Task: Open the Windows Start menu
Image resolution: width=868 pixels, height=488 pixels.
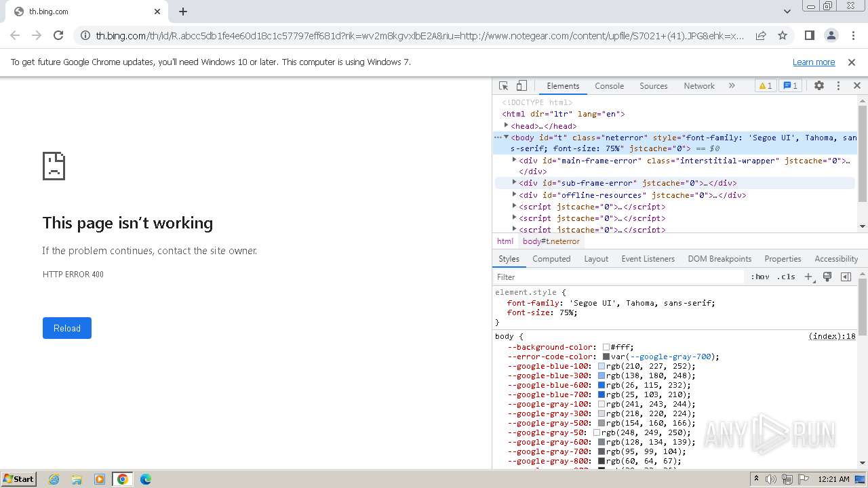Action: (19, 479)
